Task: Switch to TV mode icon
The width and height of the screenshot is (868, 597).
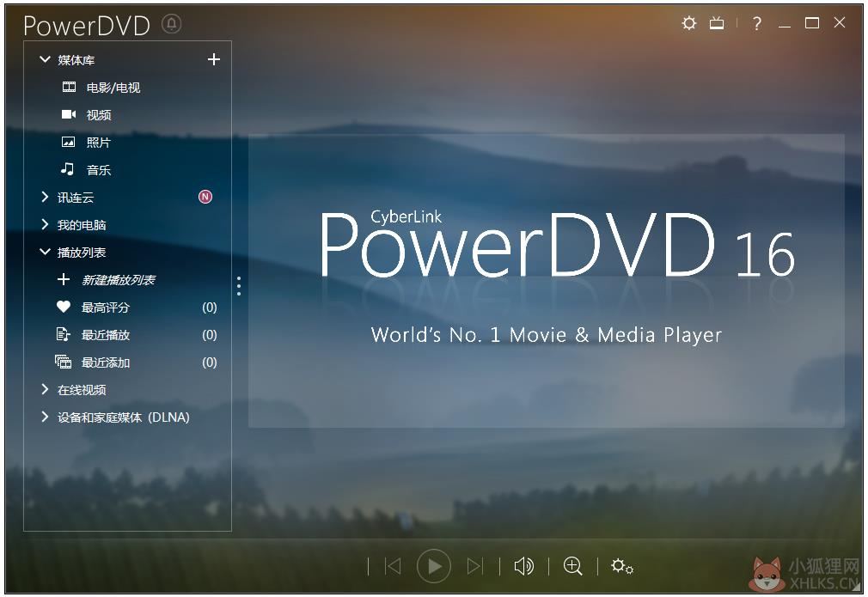Action: tap(717, 23)
